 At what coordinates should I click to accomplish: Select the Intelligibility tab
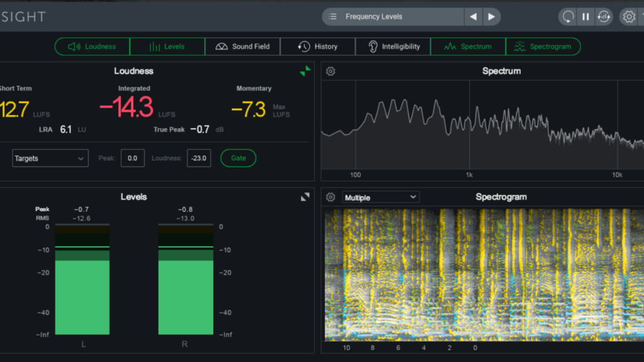coord(393,47)
